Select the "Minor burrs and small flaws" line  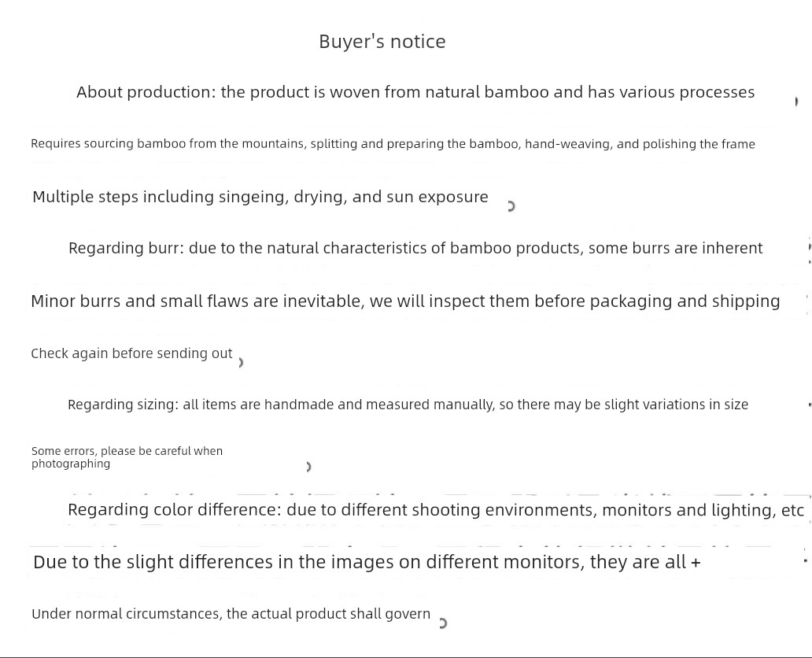click(x=405, y=301)
